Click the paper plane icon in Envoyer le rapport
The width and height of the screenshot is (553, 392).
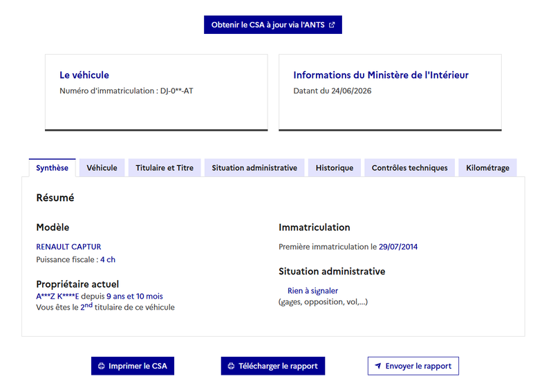coord(377,366)
